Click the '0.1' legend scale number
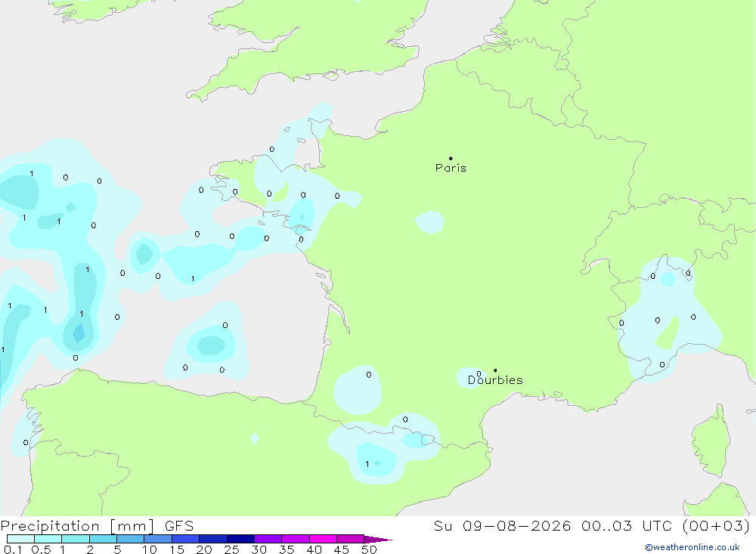The image size is (756, 554). pos(13,549)
